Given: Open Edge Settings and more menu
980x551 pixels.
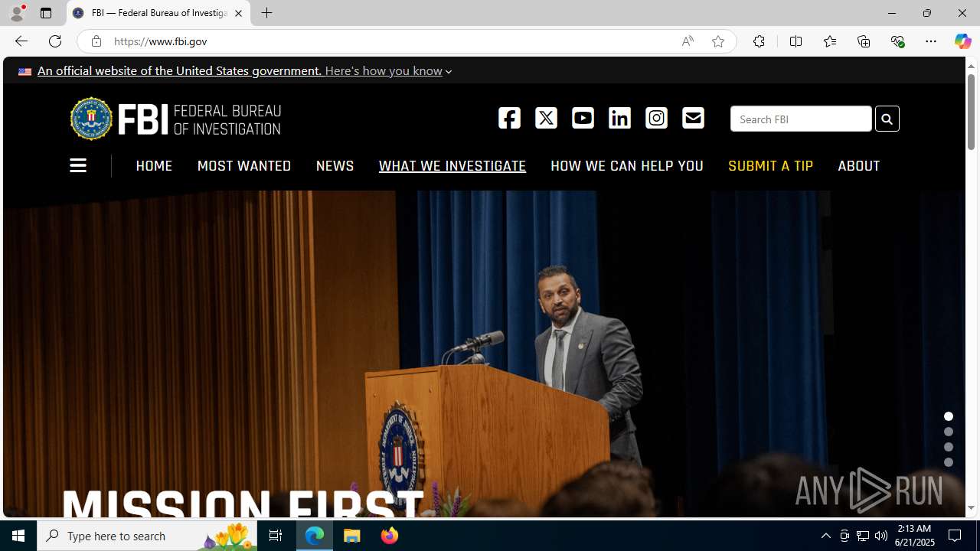Looking at the screenshot, I should [931, 41].
